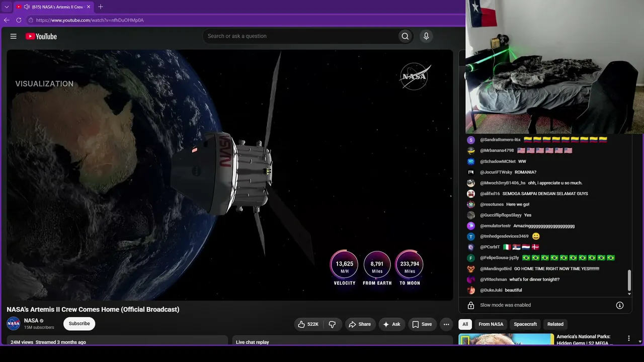
Task: Click the @emulatortestr avatar in chat
Action: [x=471, y=226]
